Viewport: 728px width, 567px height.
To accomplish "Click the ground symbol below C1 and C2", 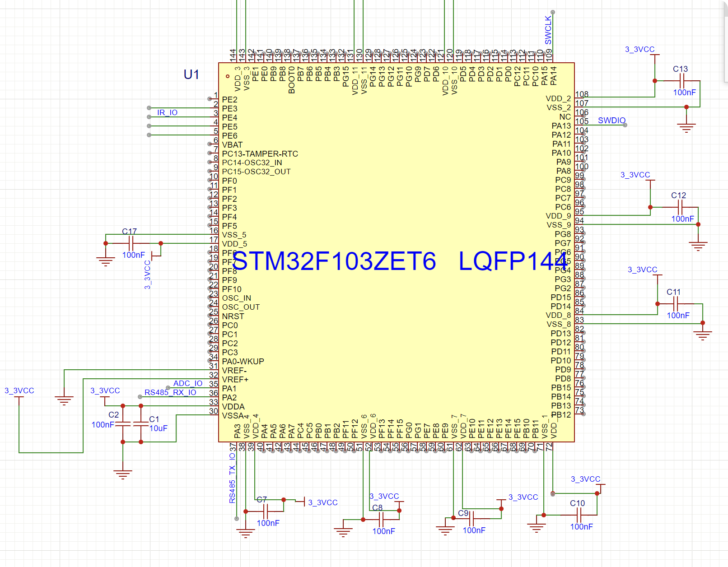I will click(123, 474).
